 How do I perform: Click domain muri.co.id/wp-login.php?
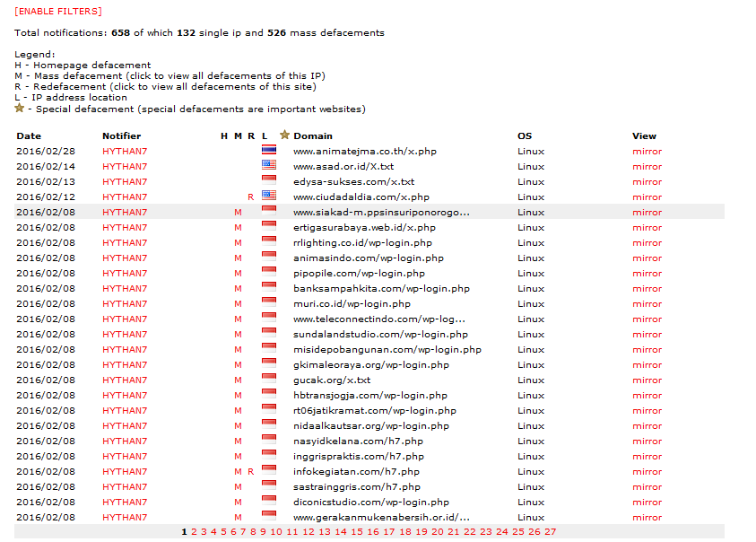tap(352, 303)
